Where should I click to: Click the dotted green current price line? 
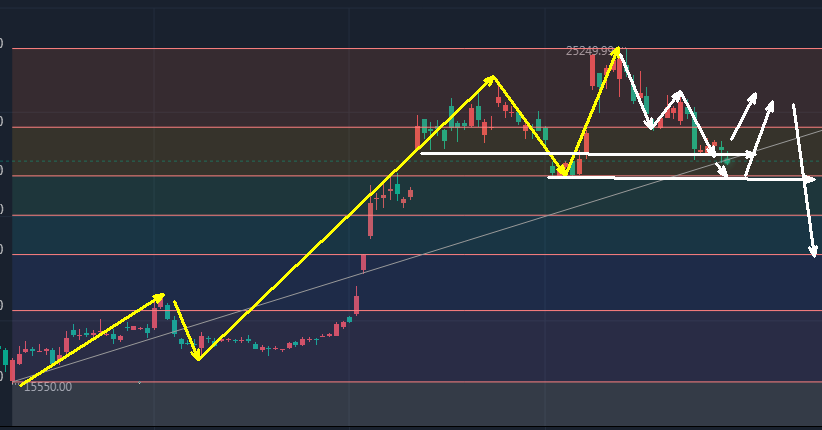click(200, 161)
